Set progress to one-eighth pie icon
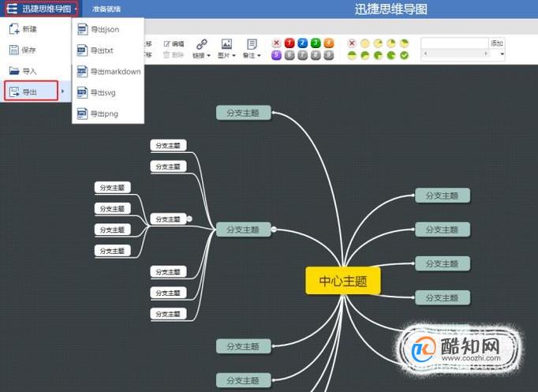 (378, 43)
